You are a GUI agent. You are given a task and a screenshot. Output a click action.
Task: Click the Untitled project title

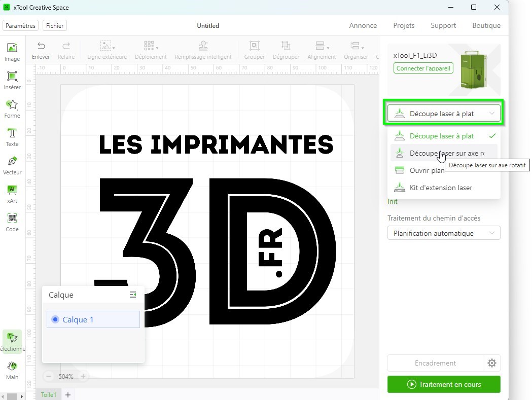[208, 26]
